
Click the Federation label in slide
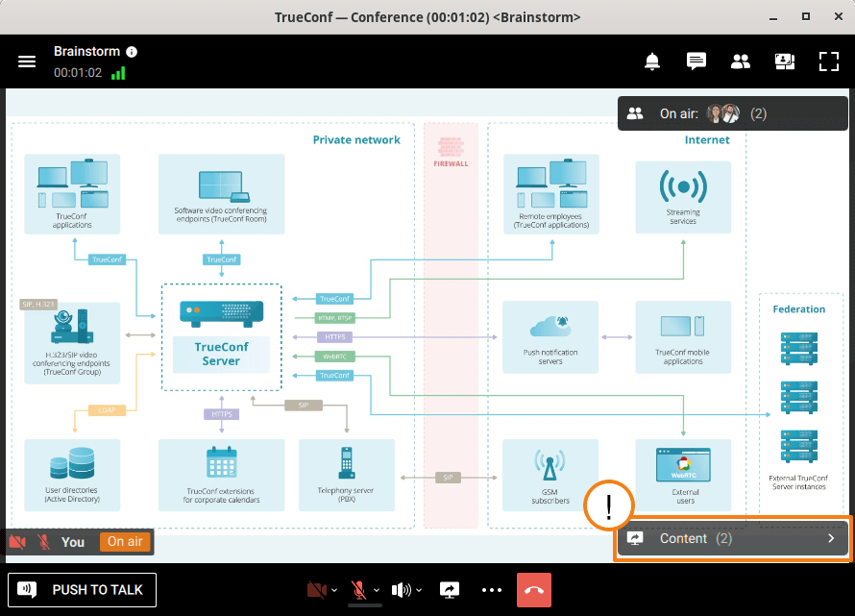[799, 308]
